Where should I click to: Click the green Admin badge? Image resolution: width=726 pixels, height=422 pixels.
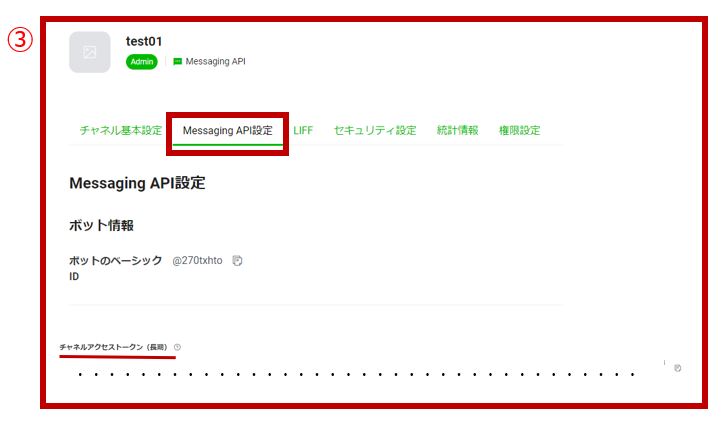(x=142, y=62)
